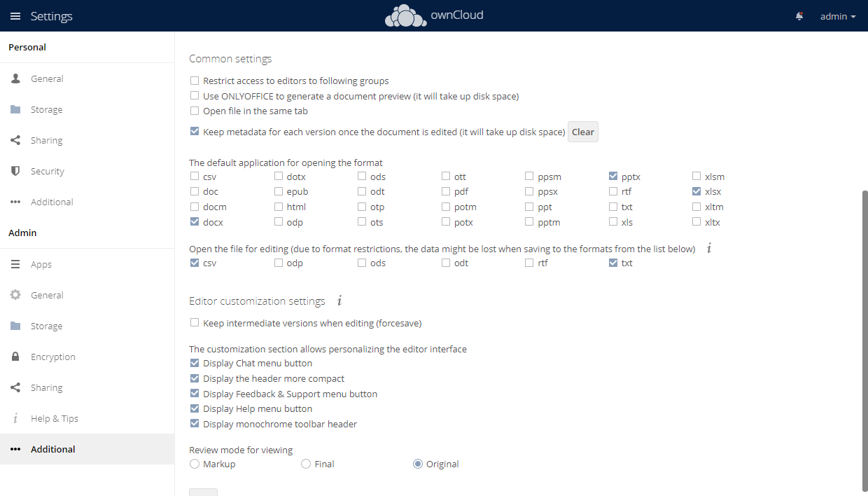The image size is (868, 496).
Task: Click info icon next to editing formats note
Action: (708, 248)
